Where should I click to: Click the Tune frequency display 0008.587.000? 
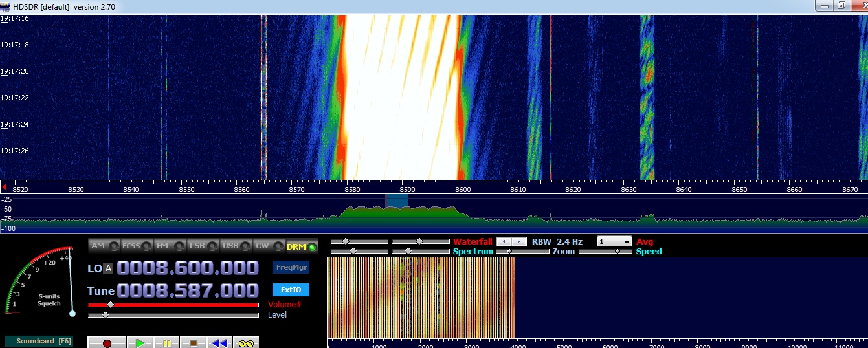click(x=188, y=290)
